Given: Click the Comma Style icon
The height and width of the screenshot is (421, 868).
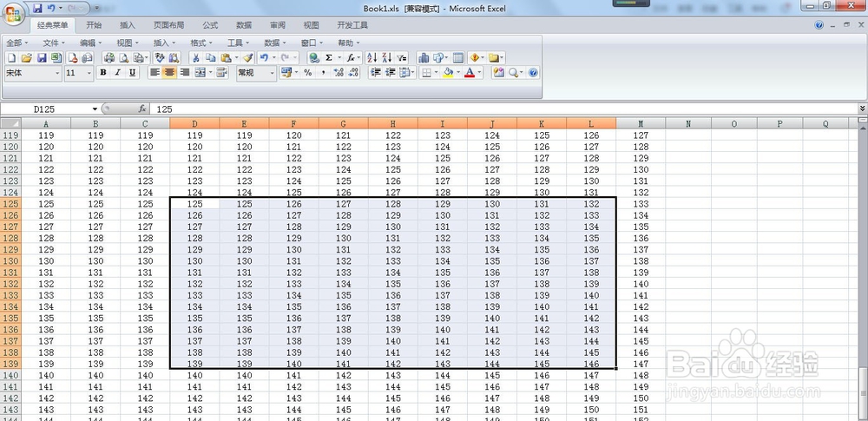Looking at the screenshot, I should [x=323, y=73].
